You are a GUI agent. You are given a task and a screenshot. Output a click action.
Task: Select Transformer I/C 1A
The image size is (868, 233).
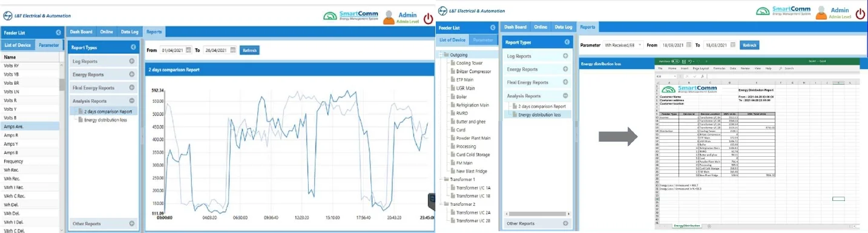pyautogui.click(x=473, y=188)
